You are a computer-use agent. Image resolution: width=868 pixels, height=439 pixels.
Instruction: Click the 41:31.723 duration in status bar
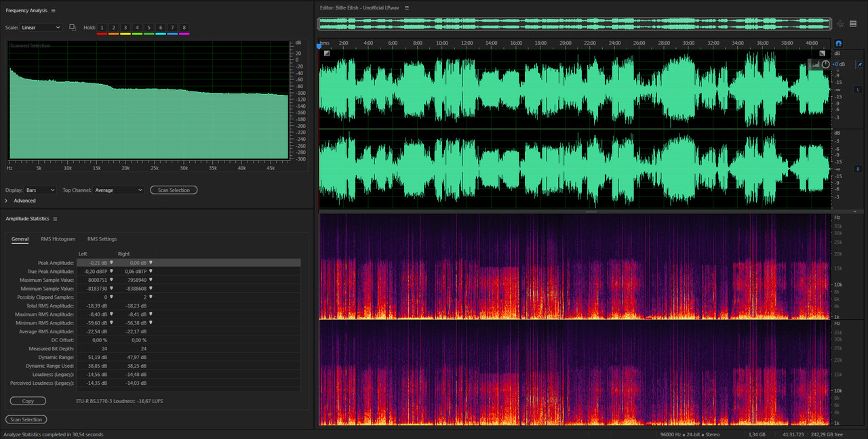pos(792,434)
